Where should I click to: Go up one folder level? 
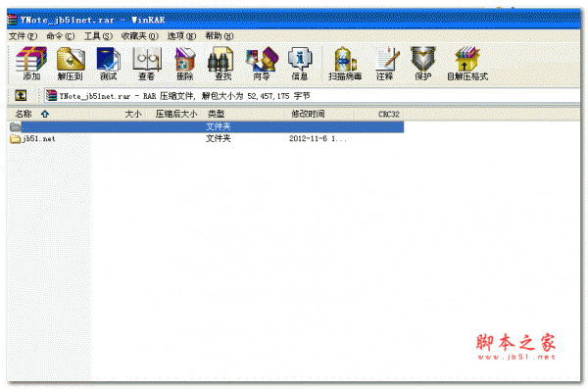point(21,96)
